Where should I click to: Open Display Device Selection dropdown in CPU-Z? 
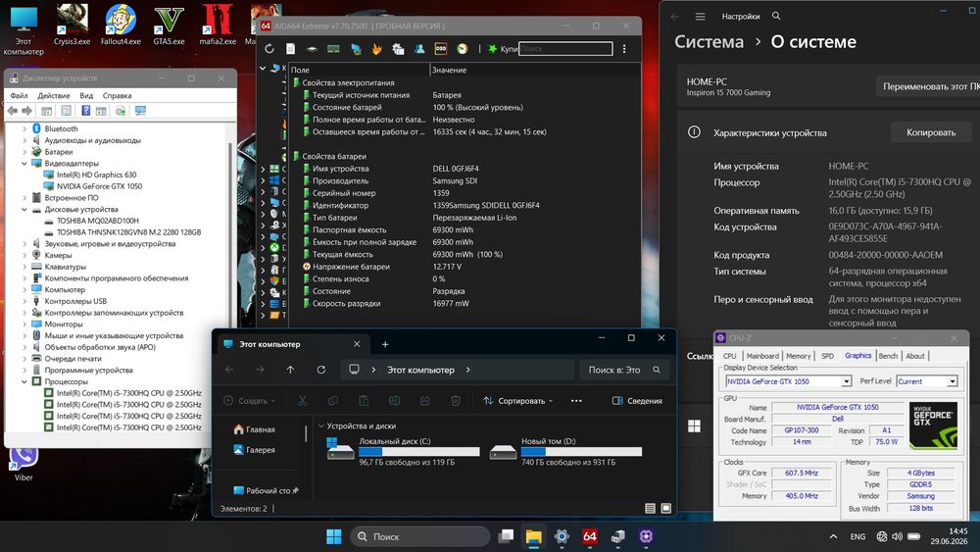[847, 381]
